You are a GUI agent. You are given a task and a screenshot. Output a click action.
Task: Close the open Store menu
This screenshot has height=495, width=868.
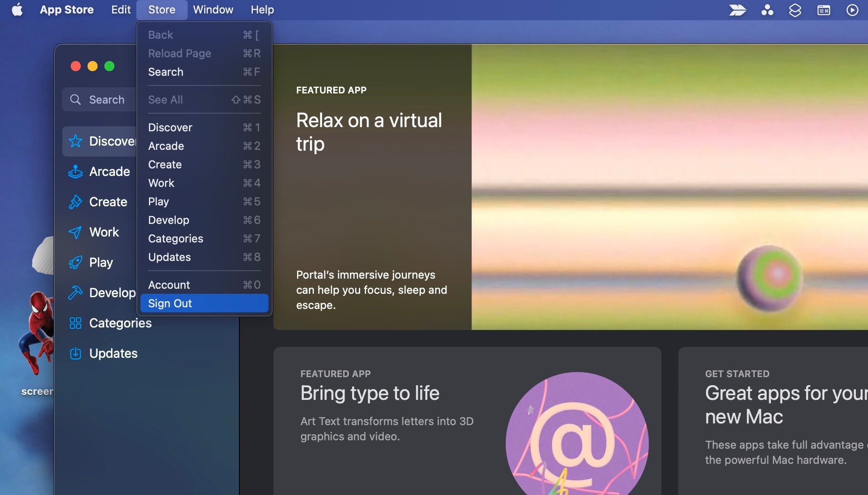coord(162,10)
